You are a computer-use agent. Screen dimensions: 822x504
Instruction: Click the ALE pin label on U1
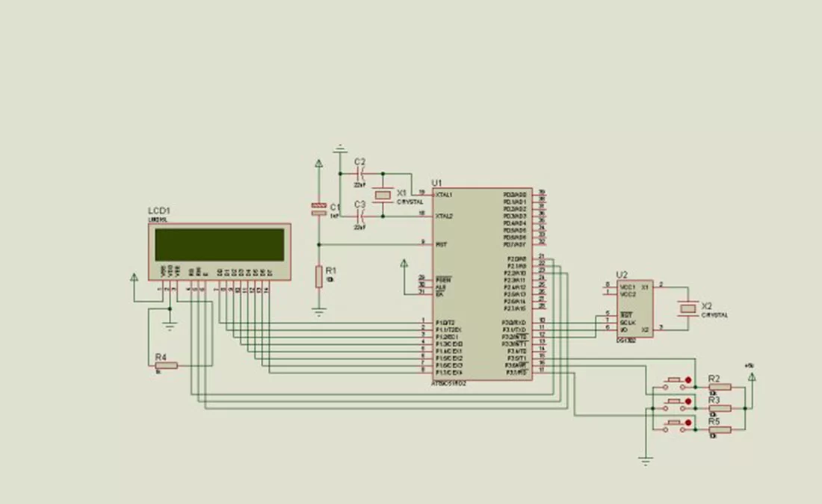point(441,287)
